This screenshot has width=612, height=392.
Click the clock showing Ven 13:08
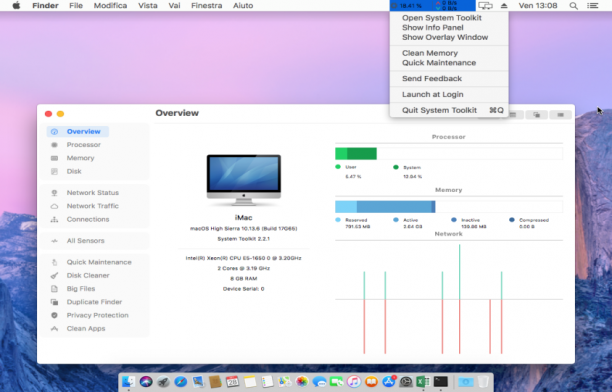538,6
